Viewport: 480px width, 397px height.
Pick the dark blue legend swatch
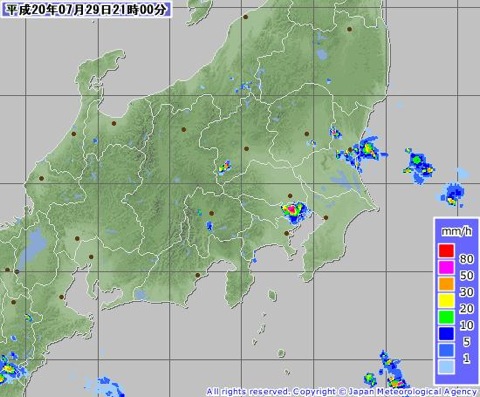point(446,334)
